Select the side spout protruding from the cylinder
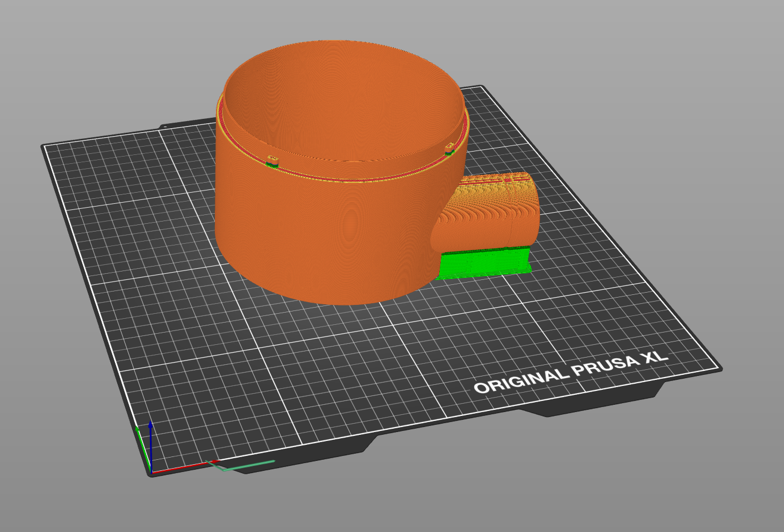The width and height of the screenshot is (784, 532). [x=486, y=212]
